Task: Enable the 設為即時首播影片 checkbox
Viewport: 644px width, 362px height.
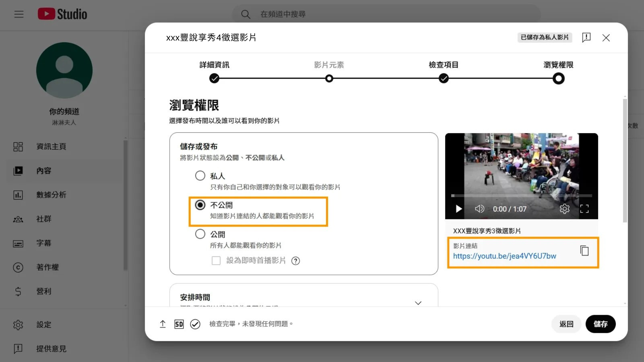Action: point(216,261)
